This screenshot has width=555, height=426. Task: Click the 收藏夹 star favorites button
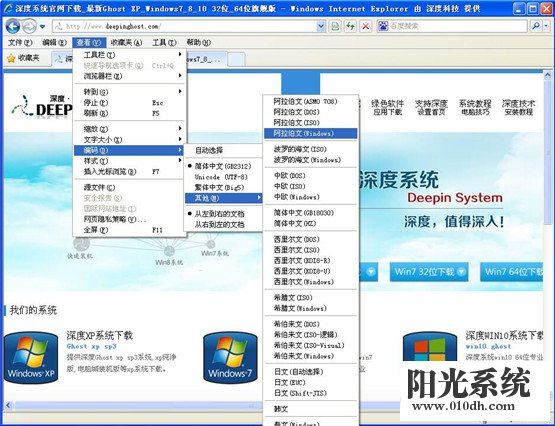pos(23,58)
